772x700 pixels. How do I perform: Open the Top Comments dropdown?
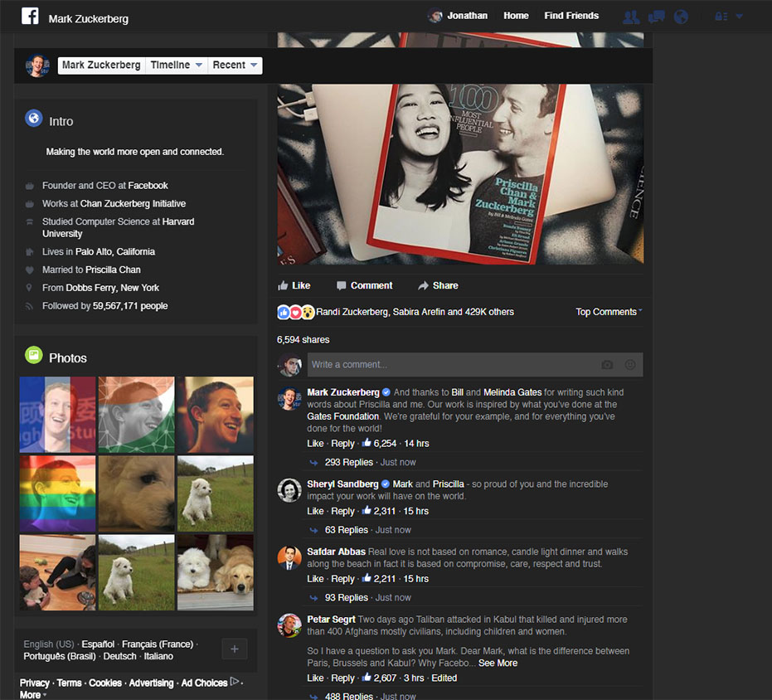point(608,312)
